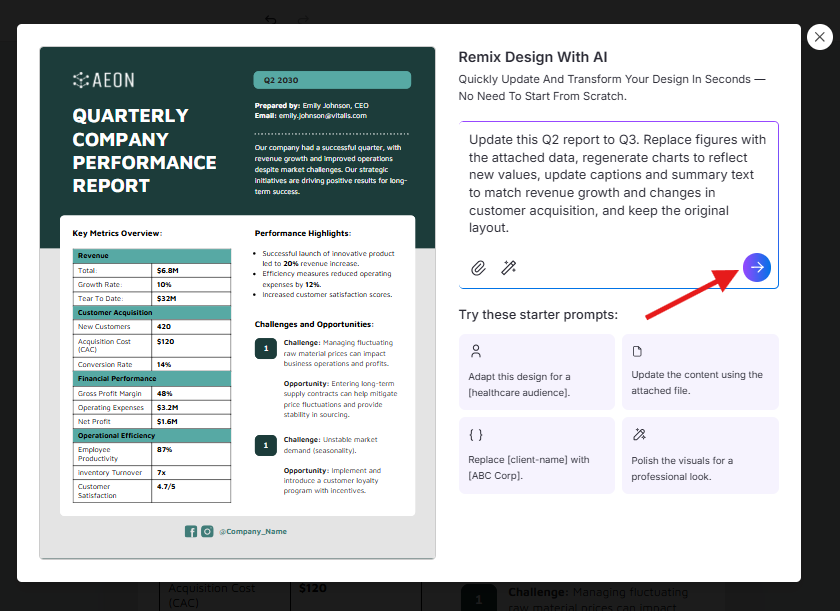Click the paperclip attach file icon
Image resolution: width=840 pixels, height=611 pixels.
tap(478, 268)
